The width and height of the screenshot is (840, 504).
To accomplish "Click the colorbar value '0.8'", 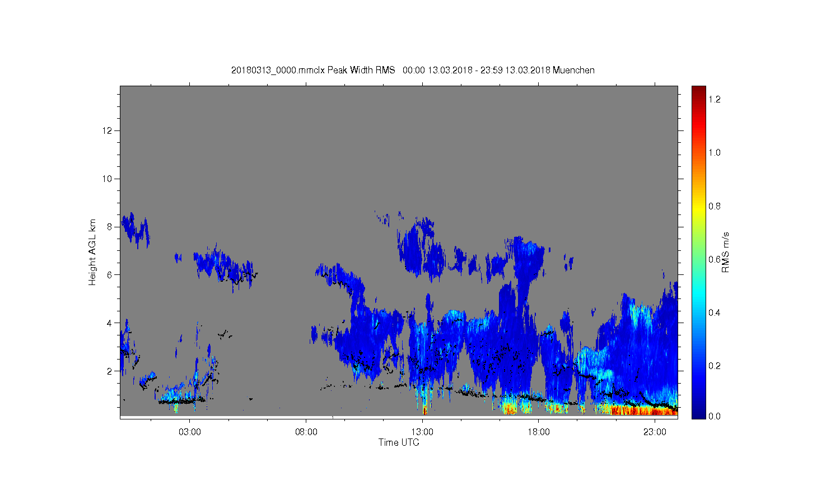I will point(714,206).
